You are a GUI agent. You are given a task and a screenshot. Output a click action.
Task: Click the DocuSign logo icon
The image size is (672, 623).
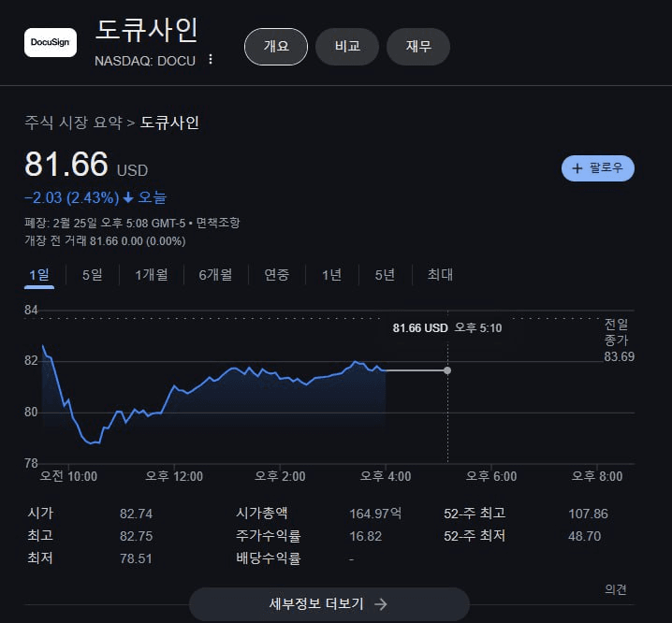pyautogui.click(x=51, y=42)
